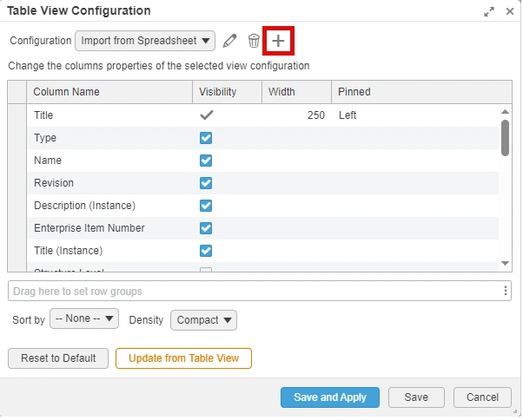Toggle visibility of the Revision column

(206, 183)
